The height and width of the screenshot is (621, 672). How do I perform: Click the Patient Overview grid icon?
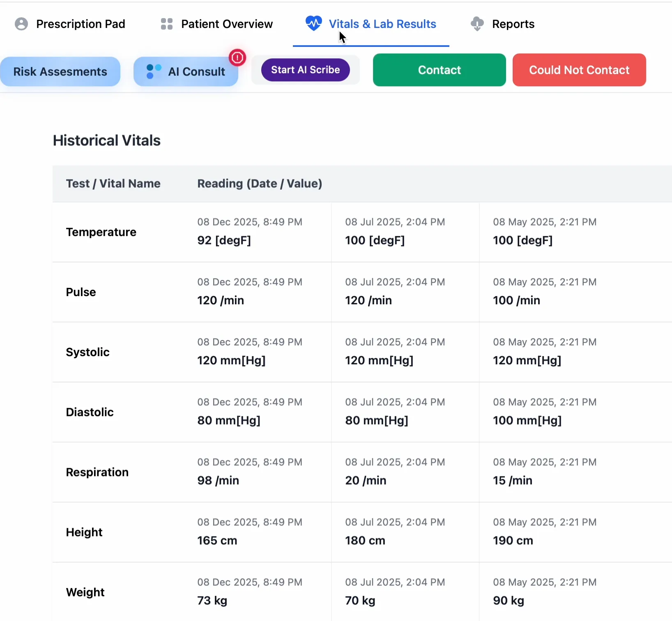point(166,23)
